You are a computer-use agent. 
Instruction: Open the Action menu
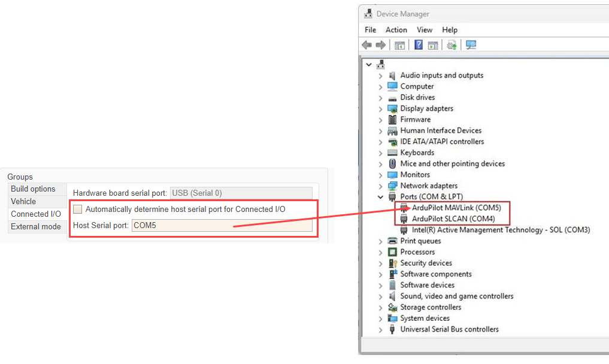coord(396,30)
